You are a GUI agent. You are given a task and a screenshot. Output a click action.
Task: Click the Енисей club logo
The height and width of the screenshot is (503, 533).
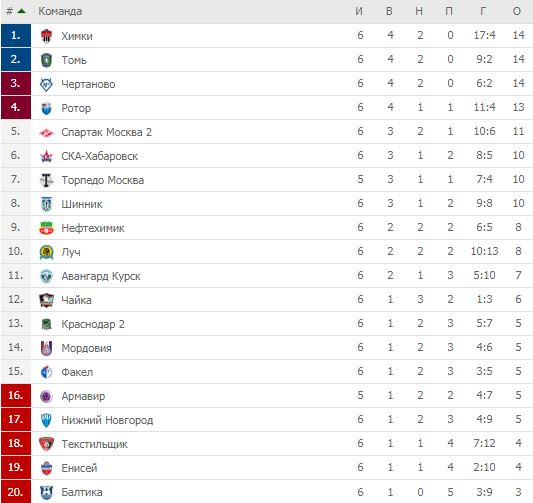point(46,468)
